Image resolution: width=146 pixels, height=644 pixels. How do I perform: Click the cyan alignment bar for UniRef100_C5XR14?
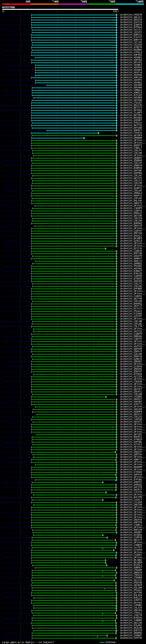tap(65, 133)
